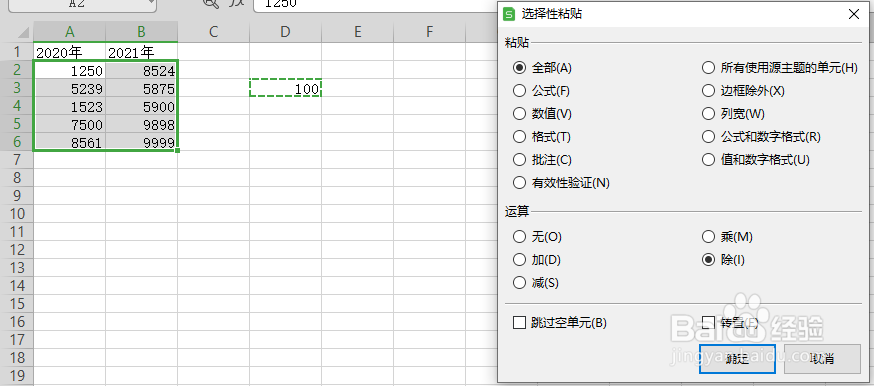Click cell with value 1523
This screenshot has height=386, width=874.
pos(70,106)
